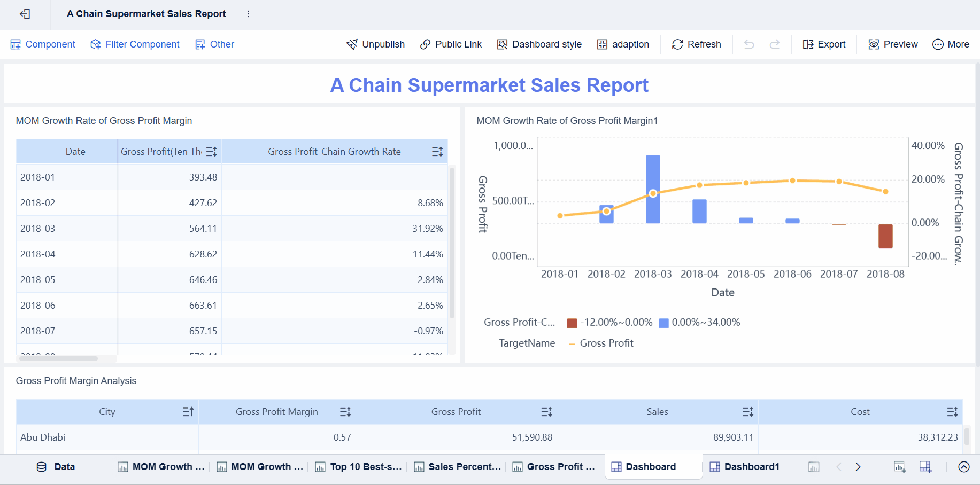980x485 pixels.
Task: Open sort menu on City column header
Action: 188,412
